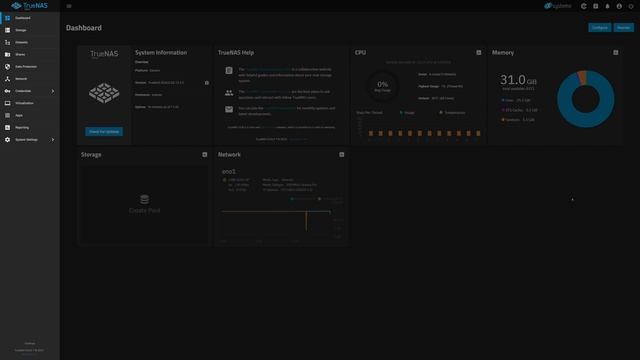Toggle the Temperature legend in the CPU chart
640x360 pixels.
point(452,113)
